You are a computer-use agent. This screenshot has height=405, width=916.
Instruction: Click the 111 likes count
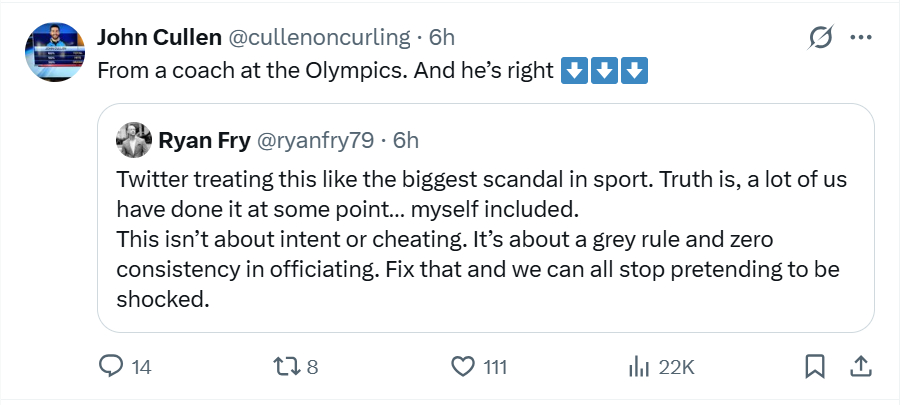point(495,367)
